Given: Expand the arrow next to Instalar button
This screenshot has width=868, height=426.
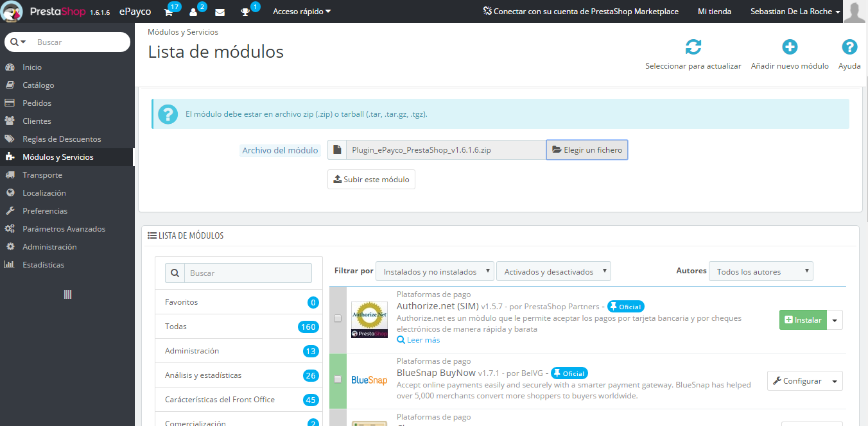Looking at the screenshot, I should click(x=835, y=320).
